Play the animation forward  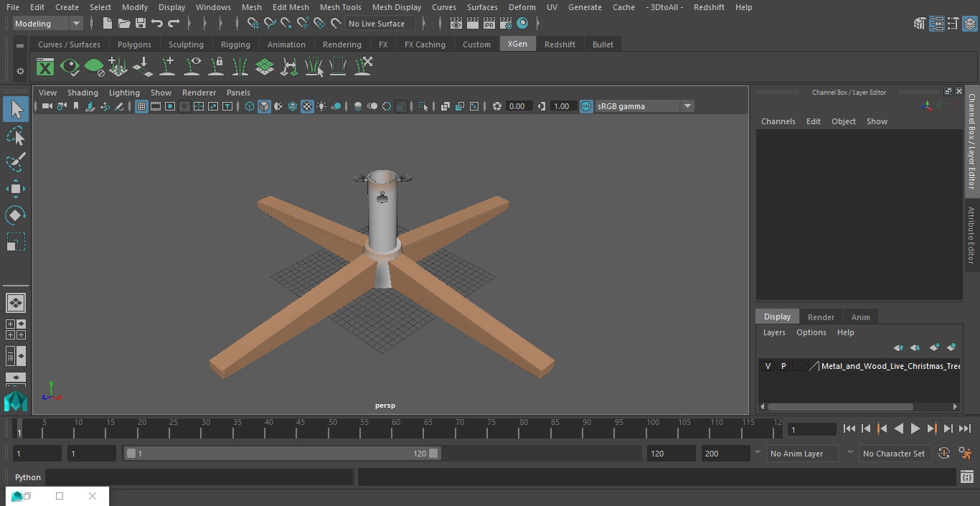[915, 428]
